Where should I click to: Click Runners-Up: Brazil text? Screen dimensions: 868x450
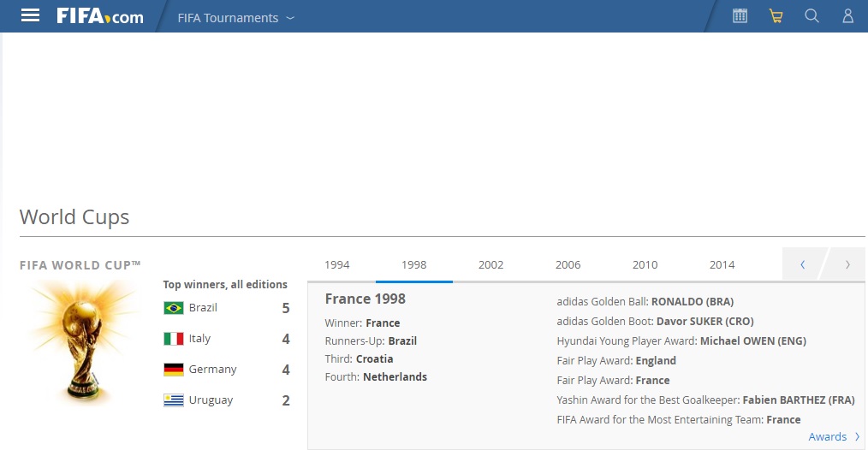pyautogui.click(x=371, y=341)
